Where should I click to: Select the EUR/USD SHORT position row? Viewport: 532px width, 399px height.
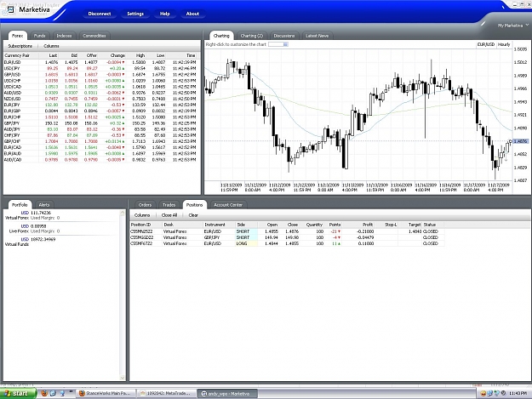tap(287, 231)
